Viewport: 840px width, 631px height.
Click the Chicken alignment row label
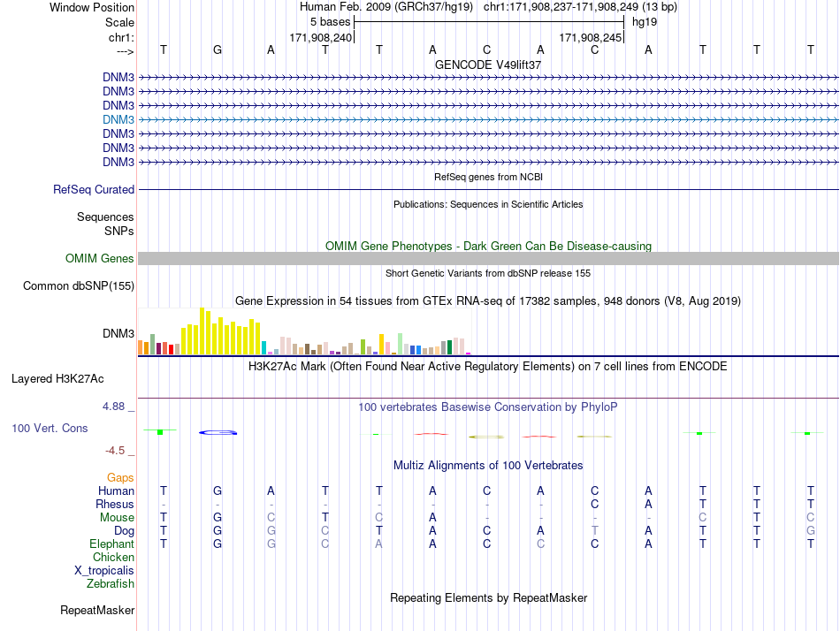click(113, 557)
